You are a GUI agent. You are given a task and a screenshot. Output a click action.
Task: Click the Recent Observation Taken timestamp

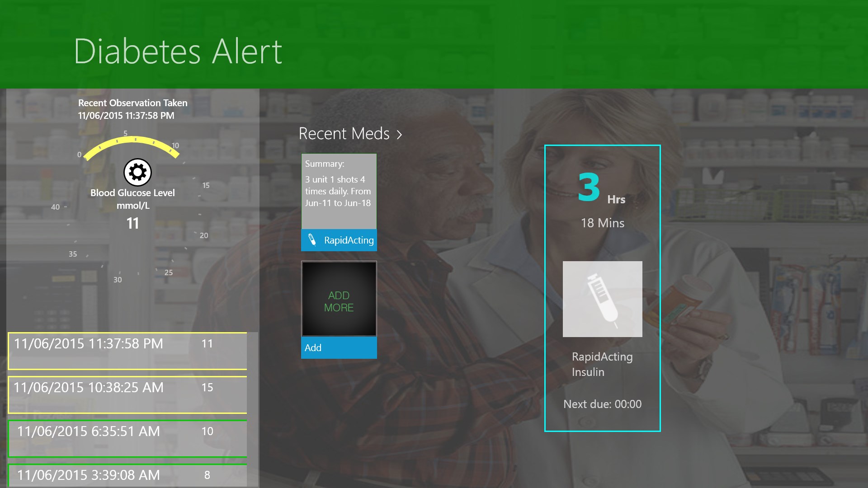pos(126,116)
